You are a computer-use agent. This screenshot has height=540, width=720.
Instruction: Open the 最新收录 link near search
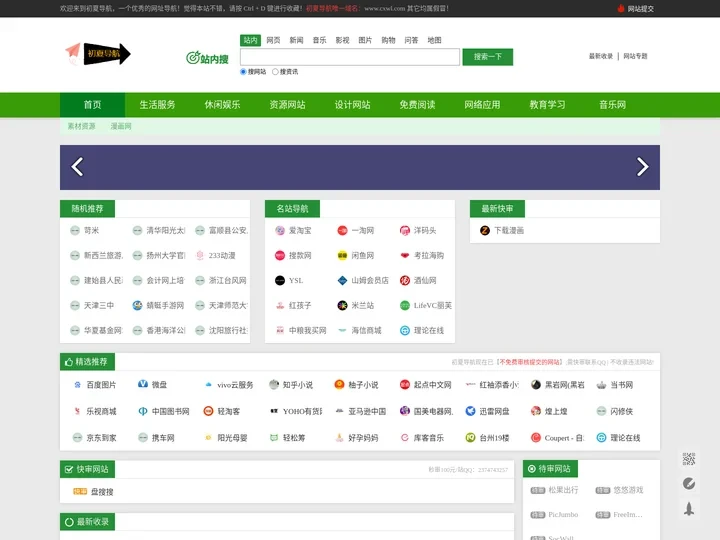(x=601, y=56)
